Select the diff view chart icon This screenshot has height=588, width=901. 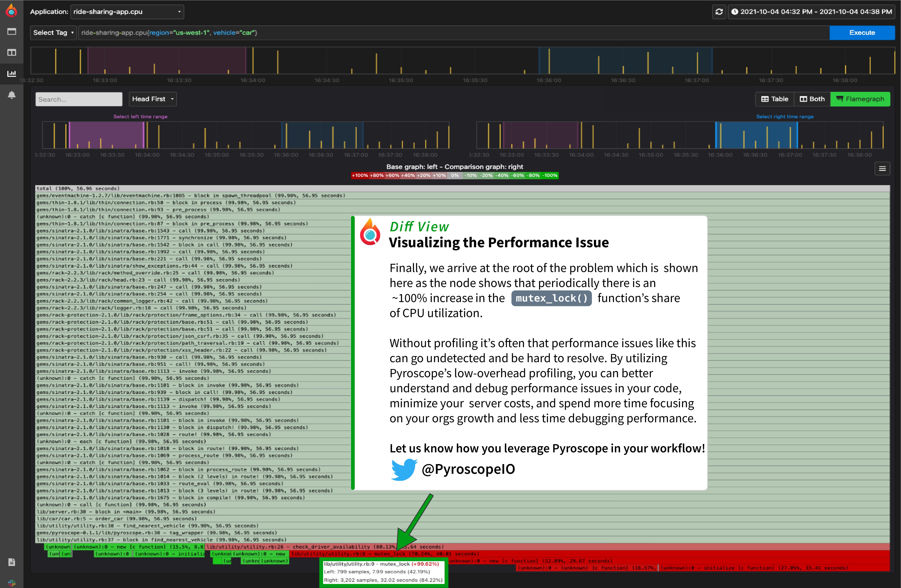click(x=11, y=74)
